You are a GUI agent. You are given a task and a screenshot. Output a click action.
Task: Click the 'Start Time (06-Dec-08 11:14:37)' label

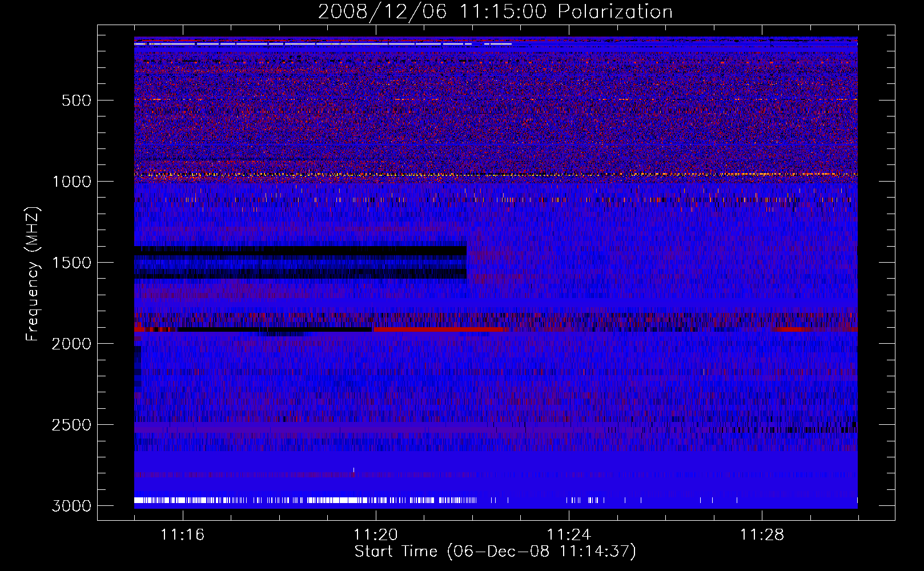tap(495, 552)
